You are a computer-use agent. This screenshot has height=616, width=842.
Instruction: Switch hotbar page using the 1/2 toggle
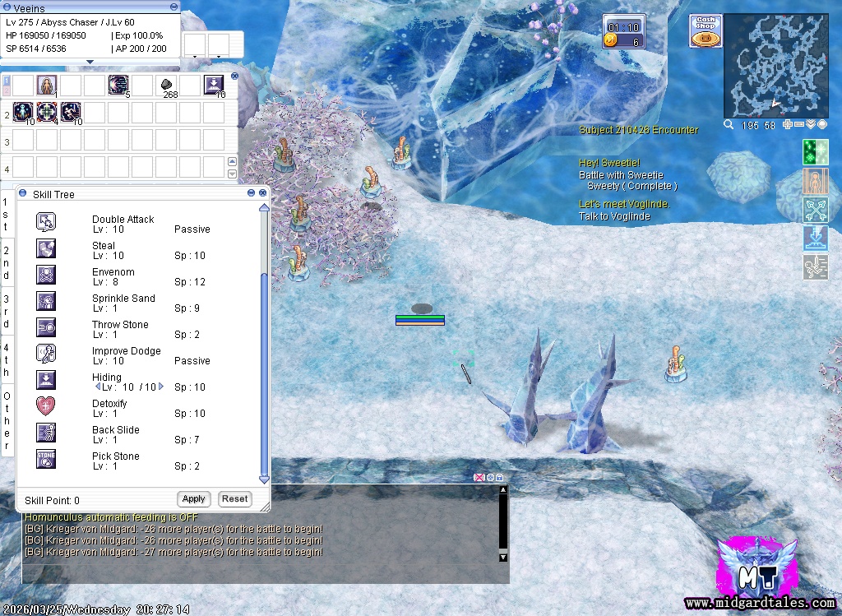7,85
